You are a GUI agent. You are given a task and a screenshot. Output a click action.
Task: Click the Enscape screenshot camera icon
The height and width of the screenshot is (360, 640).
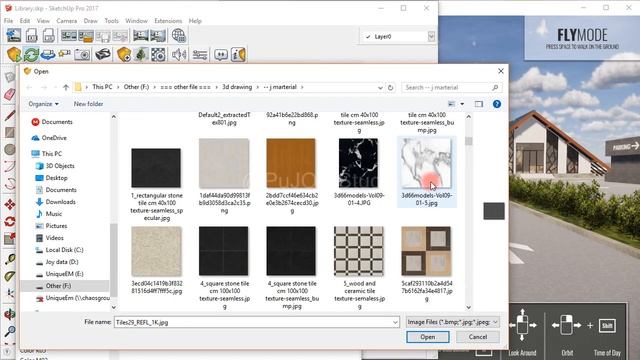click(82, 54)
